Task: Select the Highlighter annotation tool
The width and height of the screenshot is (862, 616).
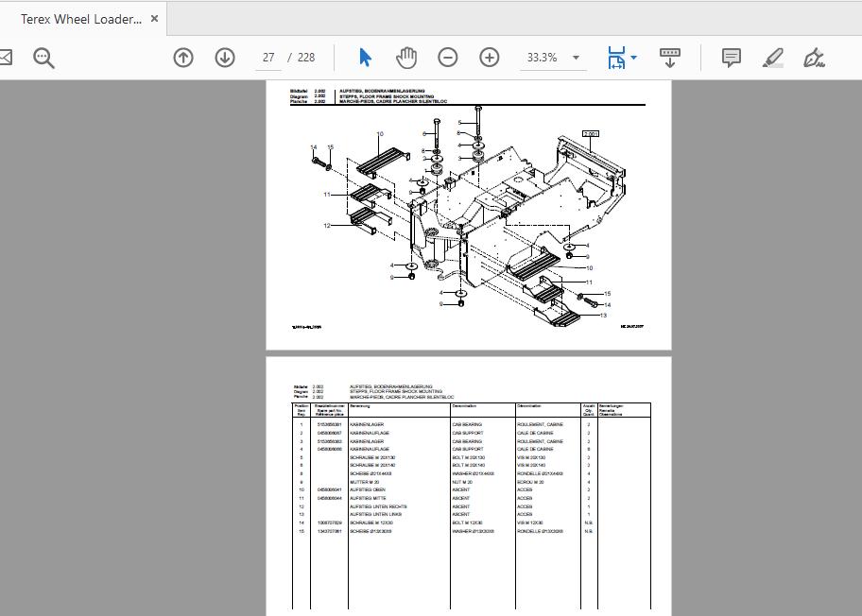Action: pyautogui.click(x=772, y=57)
